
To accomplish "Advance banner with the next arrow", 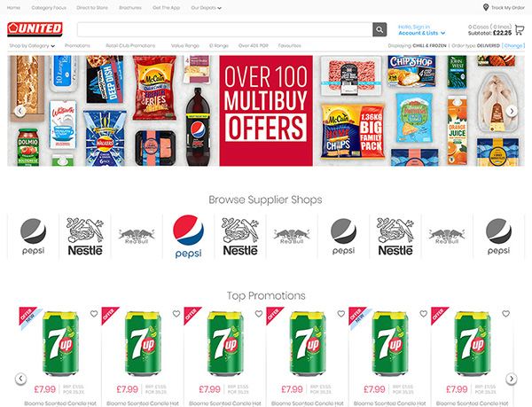I will [x=512, y=111].
